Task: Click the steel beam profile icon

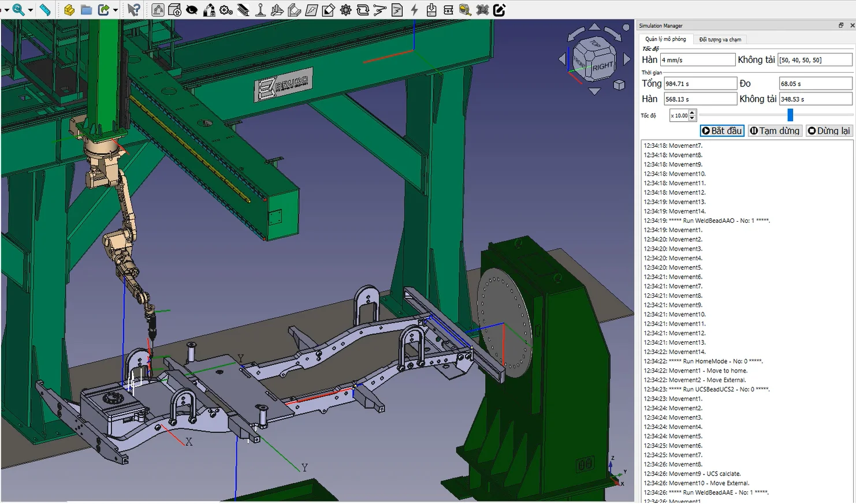Action: pos(243,10)
